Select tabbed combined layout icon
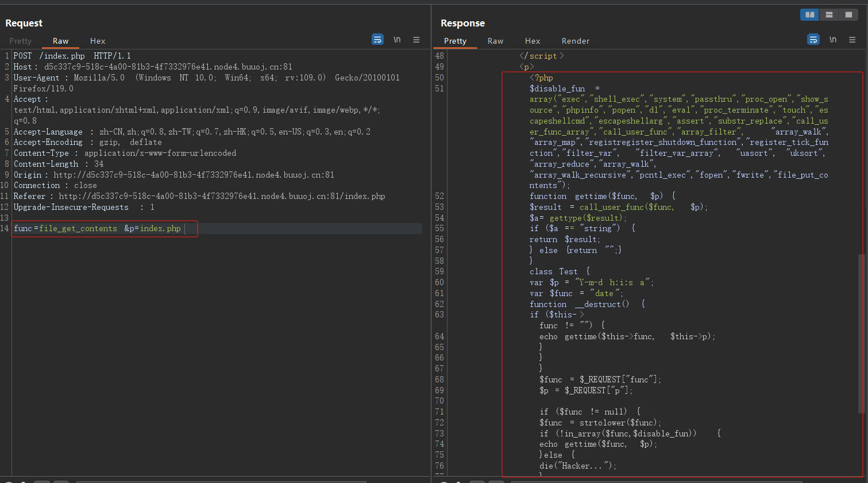Image resolution: width=868 pixels, height=483 pixels. (x=848, y=15)
